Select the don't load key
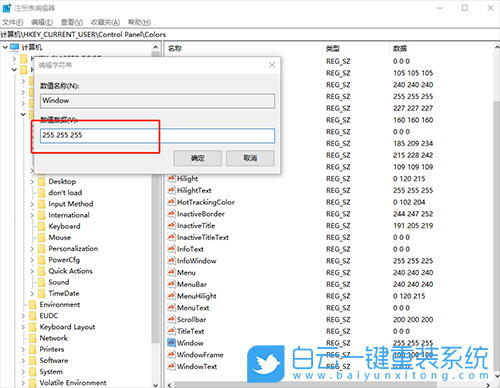Image resolution: width=500 pixels, height=388 pixels. click(65, 193)
